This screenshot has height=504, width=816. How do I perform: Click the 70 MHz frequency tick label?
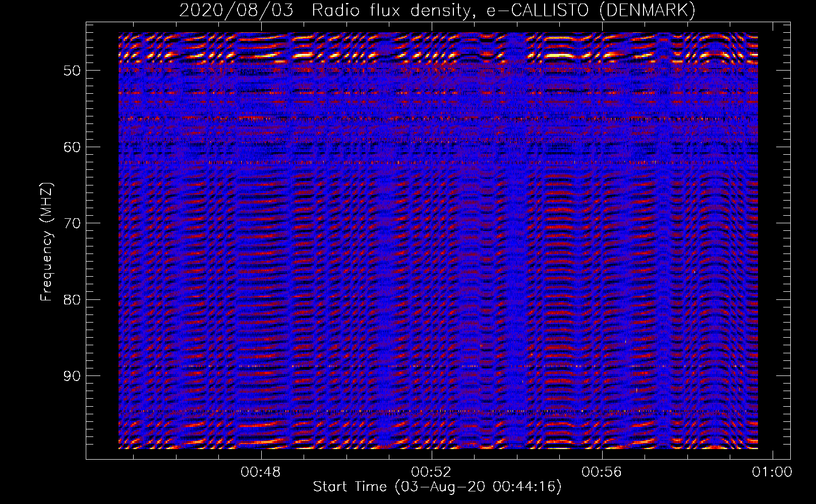72,223
